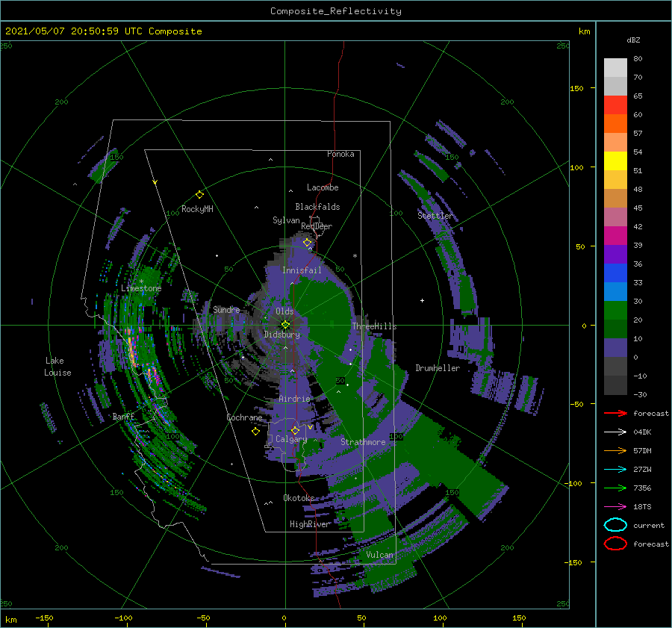Select the white 04DK arrow legend entry
This screenshot has width=672, height=628.
point(615,432)
